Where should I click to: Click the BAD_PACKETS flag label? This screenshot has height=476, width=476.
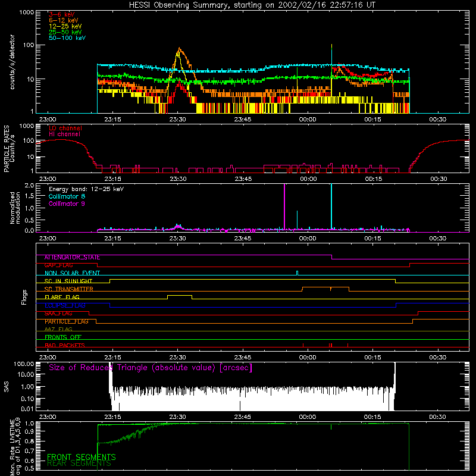click(65, 345)
